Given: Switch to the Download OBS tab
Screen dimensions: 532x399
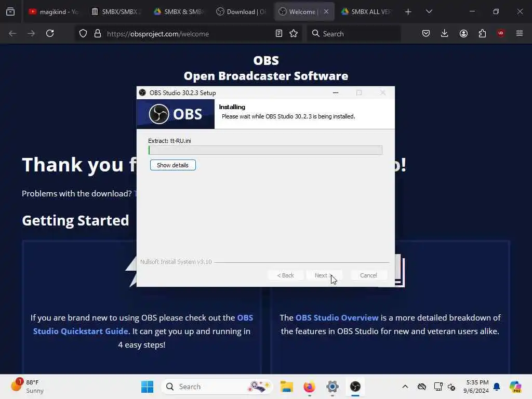Looking at the screenshot, I should 241,11.
